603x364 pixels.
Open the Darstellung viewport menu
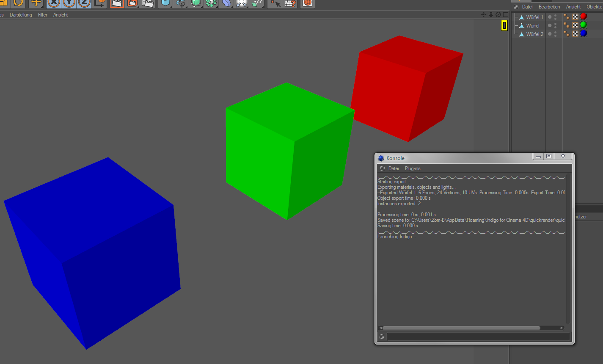coord(21,15)
